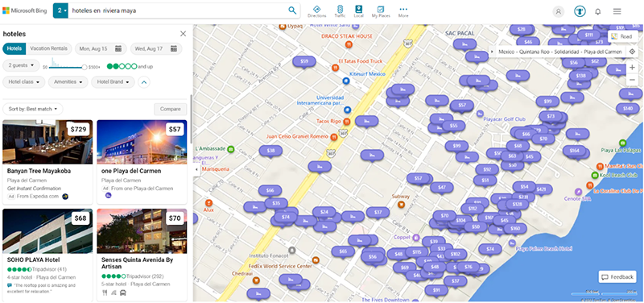Open the Feedback button

pos(617,276)
